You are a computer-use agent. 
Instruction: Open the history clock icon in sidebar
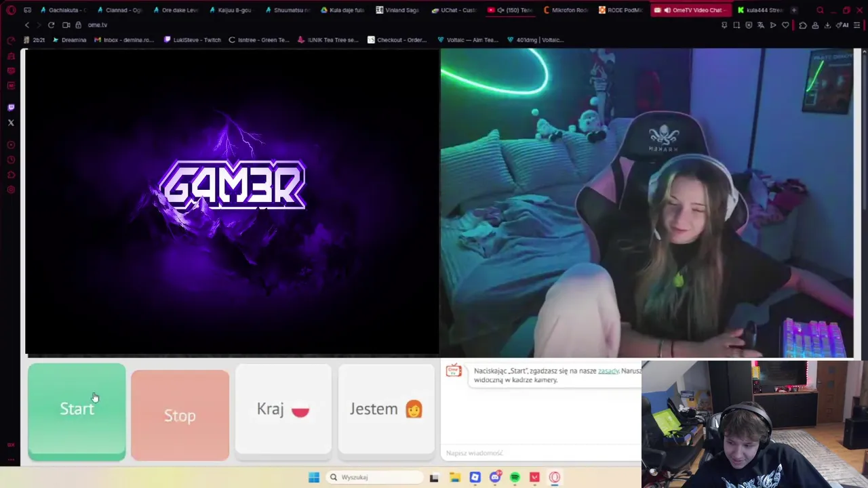point(11,160)
